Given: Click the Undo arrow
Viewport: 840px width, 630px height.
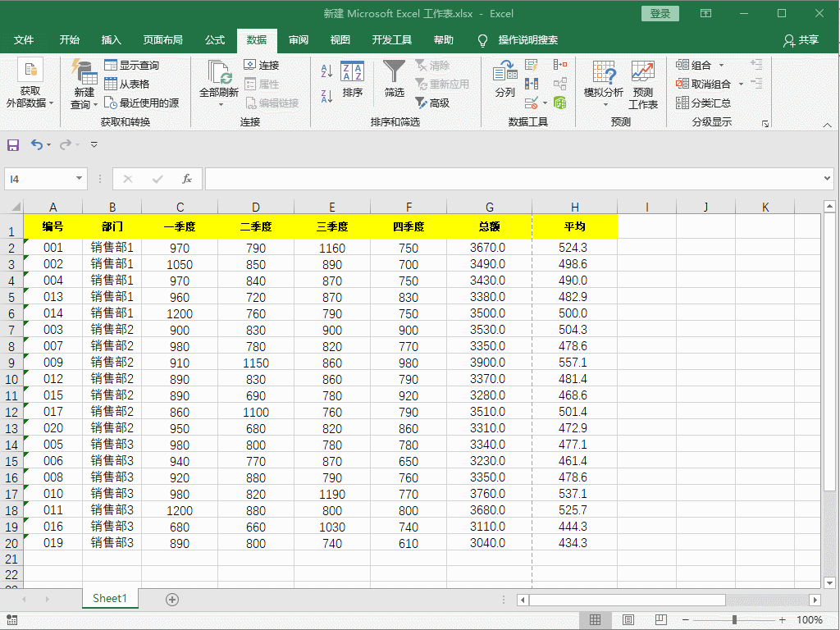Looking at the screenshot, I should pos(36,144).
